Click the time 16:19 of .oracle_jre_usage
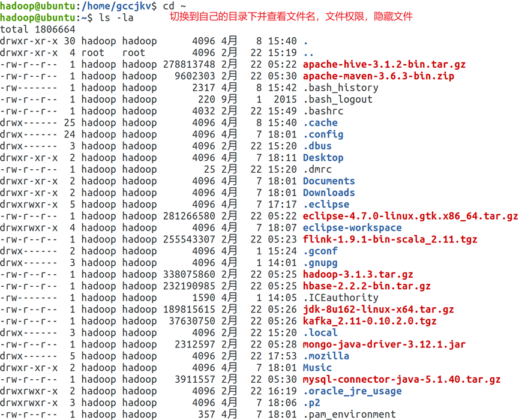Screen dimensions: 519x420 (x=283, y=391)
